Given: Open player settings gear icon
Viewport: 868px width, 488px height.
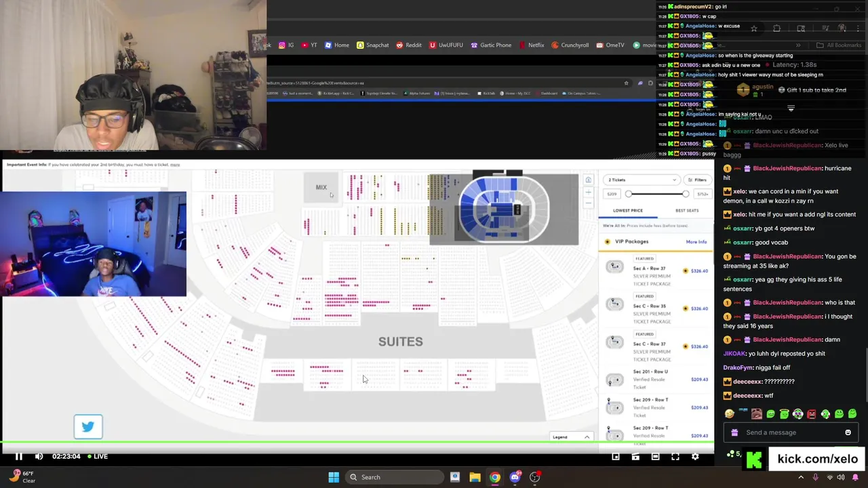Looking at the screenshot, I should pos(695,457).
